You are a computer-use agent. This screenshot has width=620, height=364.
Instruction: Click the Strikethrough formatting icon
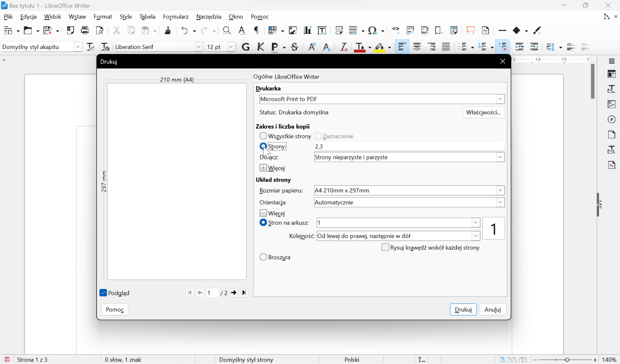[294, 47]
